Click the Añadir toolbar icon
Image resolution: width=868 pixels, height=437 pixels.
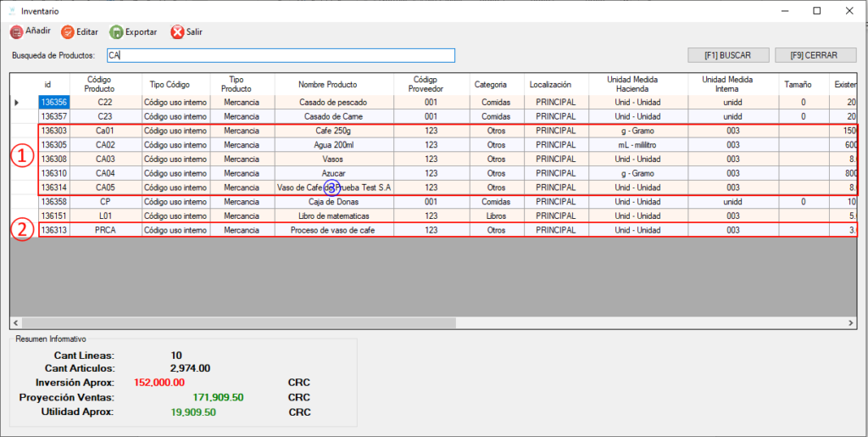tap(16, 32)
